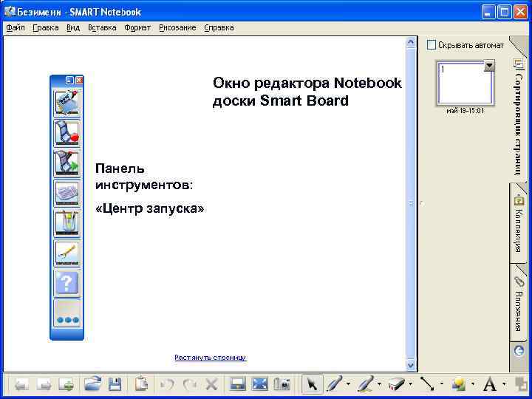Select the Line tool
The image size is (532, 399).
tap(428, 384)
